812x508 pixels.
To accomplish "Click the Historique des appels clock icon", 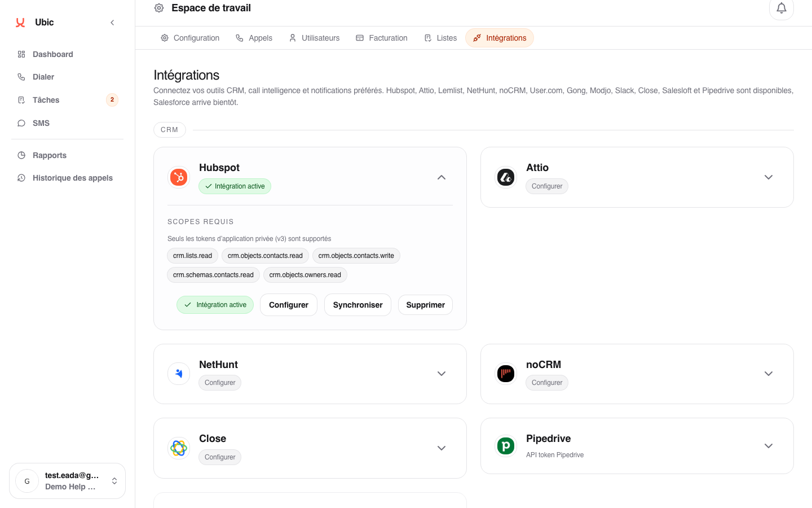I will pyautogui.click(x=21, y=178).
